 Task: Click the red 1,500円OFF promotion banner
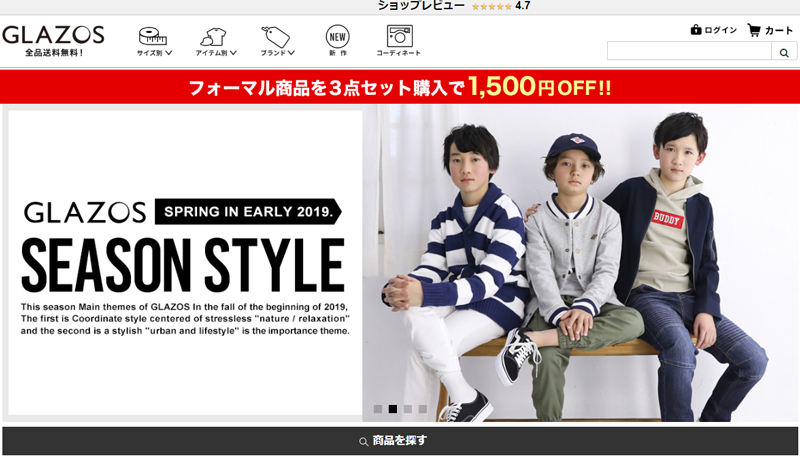click(400, 87)
